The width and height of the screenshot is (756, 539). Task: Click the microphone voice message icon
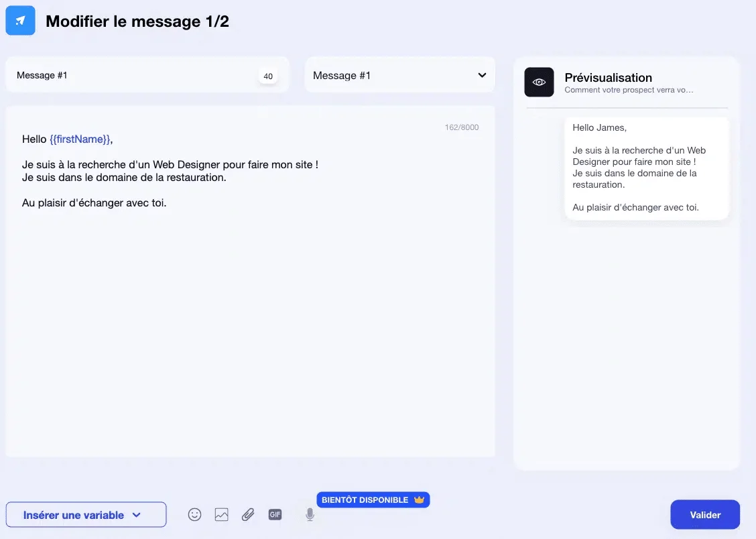click(x=310, y=514)
